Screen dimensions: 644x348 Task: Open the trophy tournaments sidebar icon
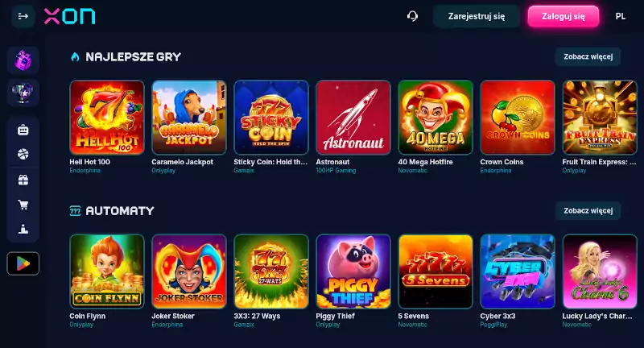23,93
